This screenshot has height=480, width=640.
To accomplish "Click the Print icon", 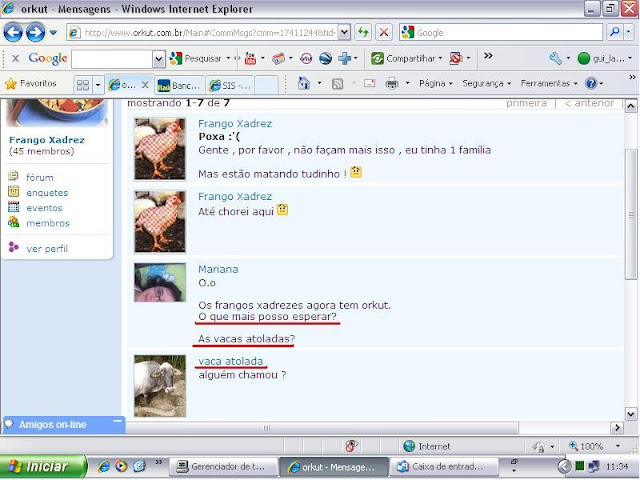I will (x=392, y=84).
